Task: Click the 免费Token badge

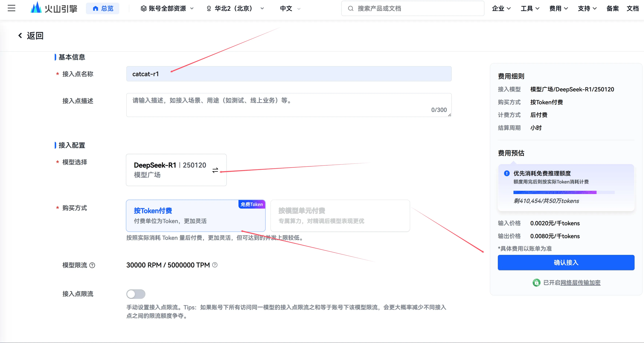Action: tap(252, 204)
